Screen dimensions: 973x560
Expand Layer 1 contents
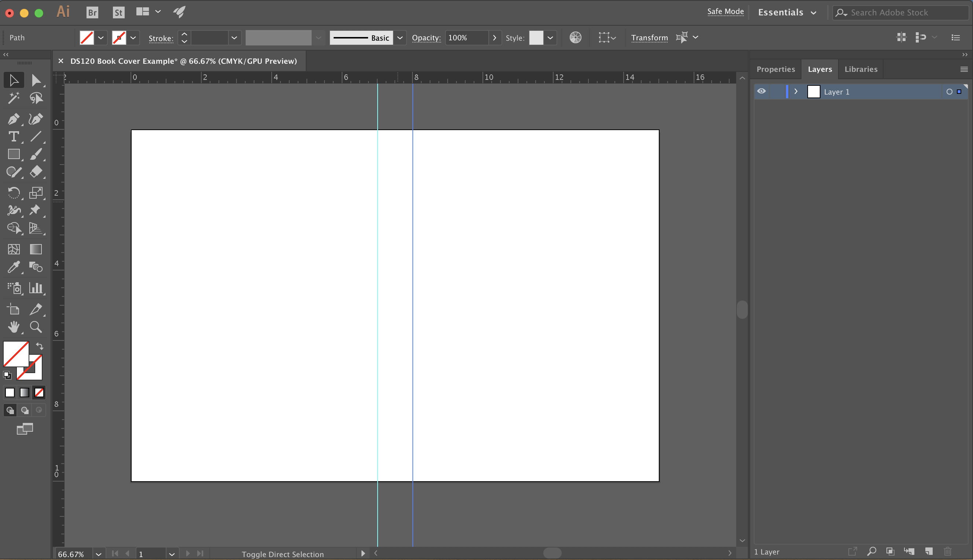[796, 92]
